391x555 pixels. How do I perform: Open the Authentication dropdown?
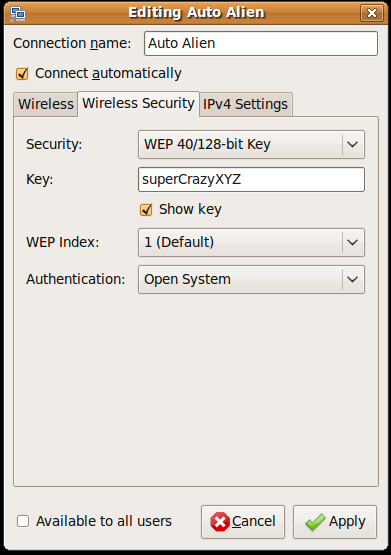pos(251,279)
